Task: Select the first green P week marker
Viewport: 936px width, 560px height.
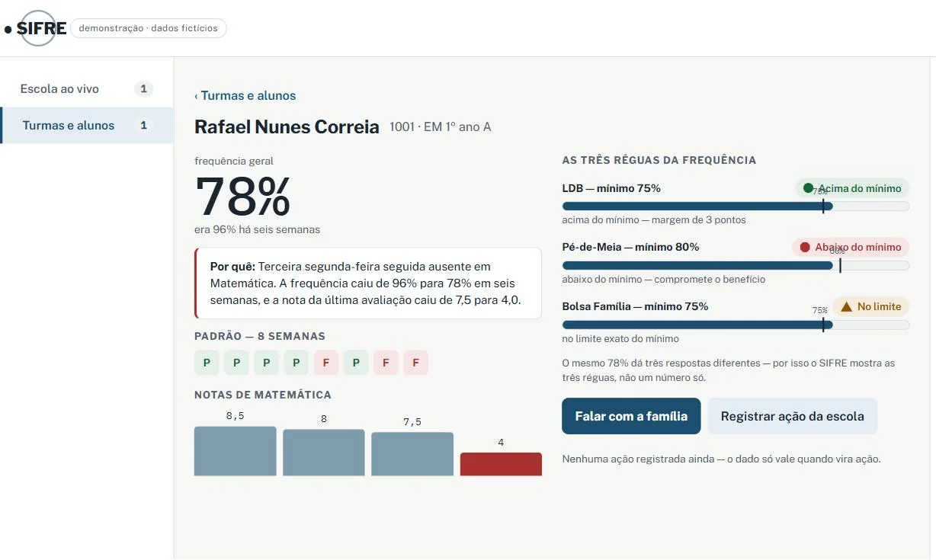Action: tap(207, 363)
